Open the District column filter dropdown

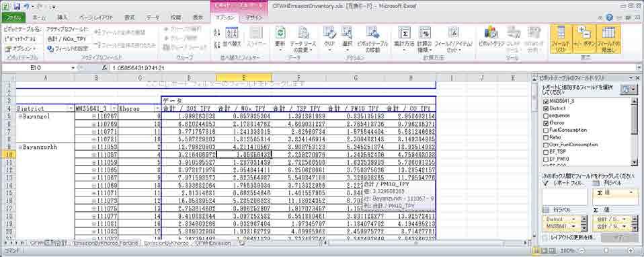coord(70,109)
